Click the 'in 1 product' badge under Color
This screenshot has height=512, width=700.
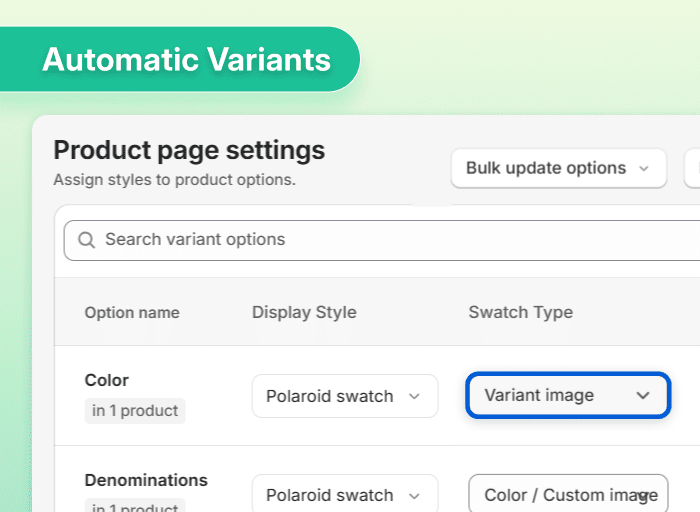pyautogui.click(x=135, y=411)
